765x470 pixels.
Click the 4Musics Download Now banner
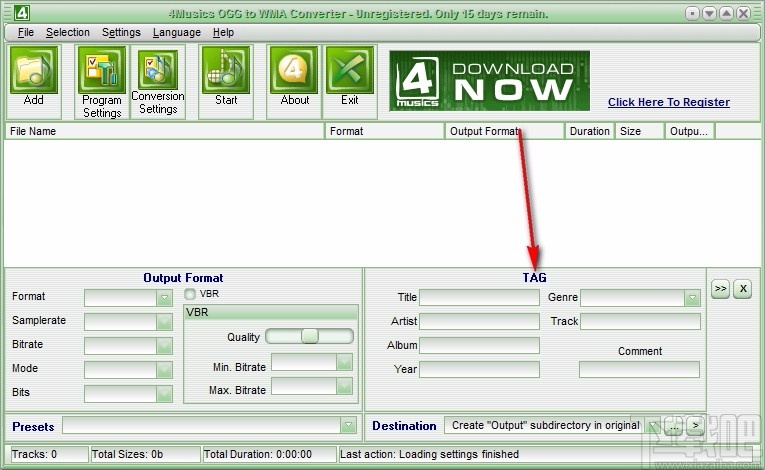(x=489, y=81)
